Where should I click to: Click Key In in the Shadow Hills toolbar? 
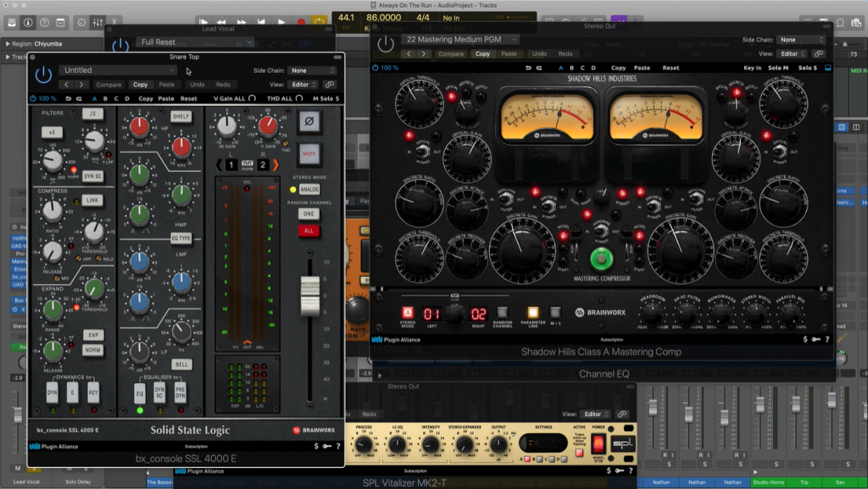coord(753,68)
